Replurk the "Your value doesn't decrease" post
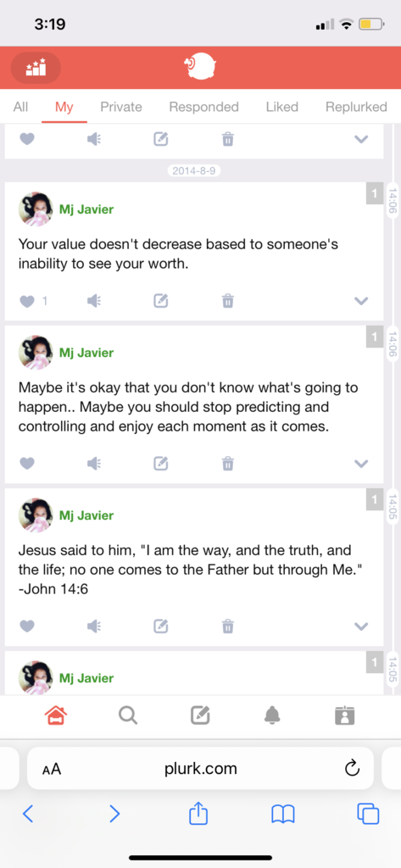Image resolution: width=401 pixels, height=868 pixels. tap(94, 301)
